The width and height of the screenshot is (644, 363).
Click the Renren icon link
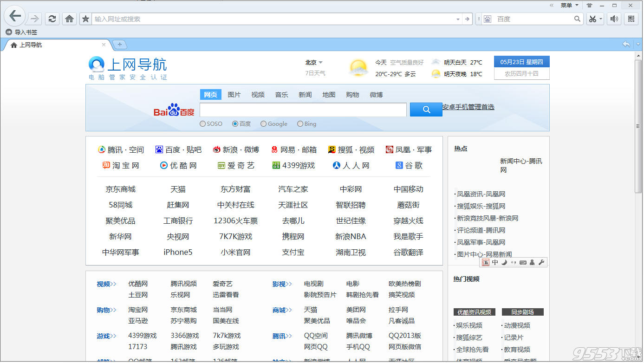pos(337,165)
